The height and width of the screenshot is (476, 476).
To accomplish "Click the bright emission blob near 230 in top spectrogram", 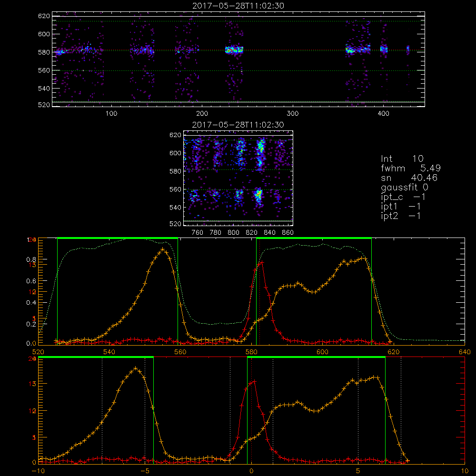I will tap(234, 50).
